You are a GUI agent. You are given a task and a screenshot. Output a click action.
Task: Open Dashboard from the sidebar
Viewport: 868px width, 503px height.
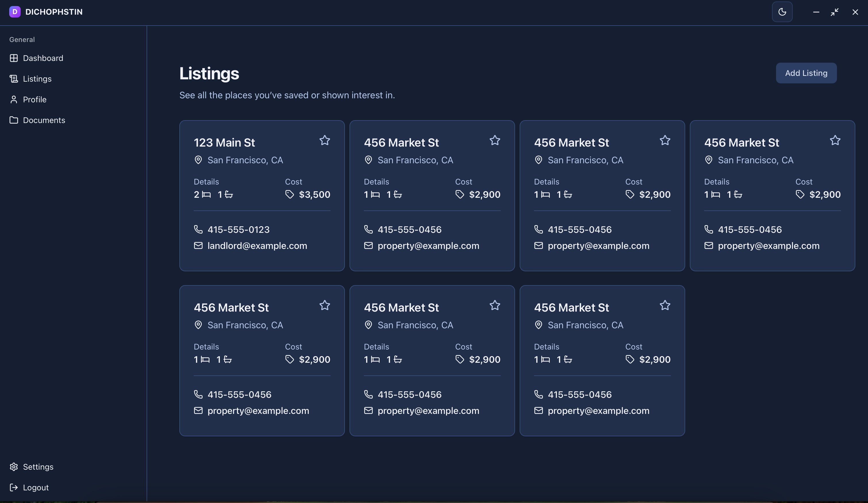pyautogui.click(x=43, y=58)
